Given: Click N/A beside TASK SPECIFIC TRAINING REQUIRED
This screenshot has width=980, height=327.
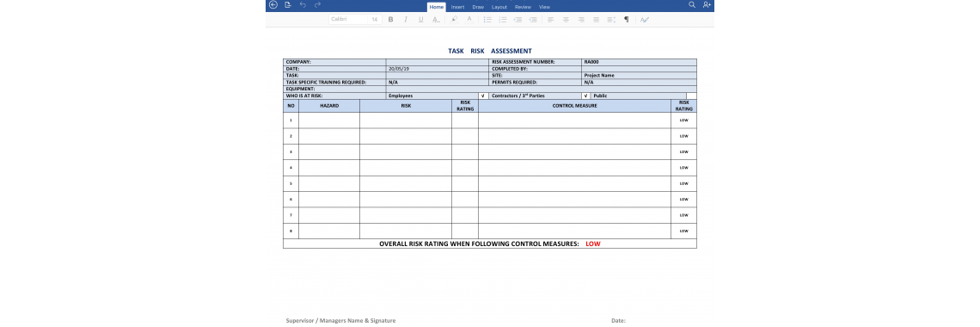Looking at the screenshot, I should [393, 82].
